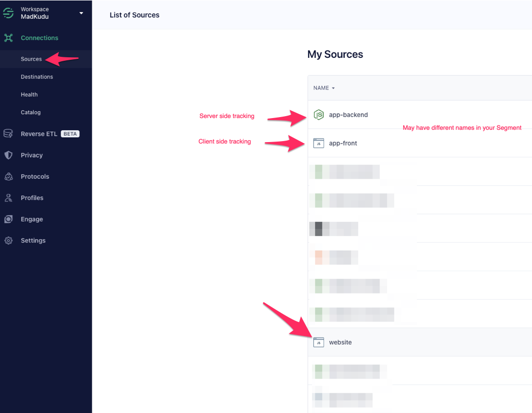
Task: Click the Engage icon in sidebar
Action: 8,219
